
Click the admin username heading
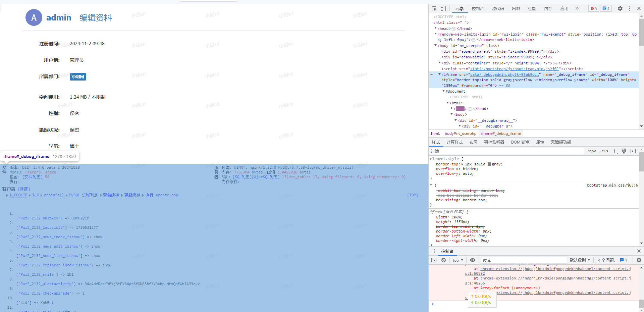(59, 17)
